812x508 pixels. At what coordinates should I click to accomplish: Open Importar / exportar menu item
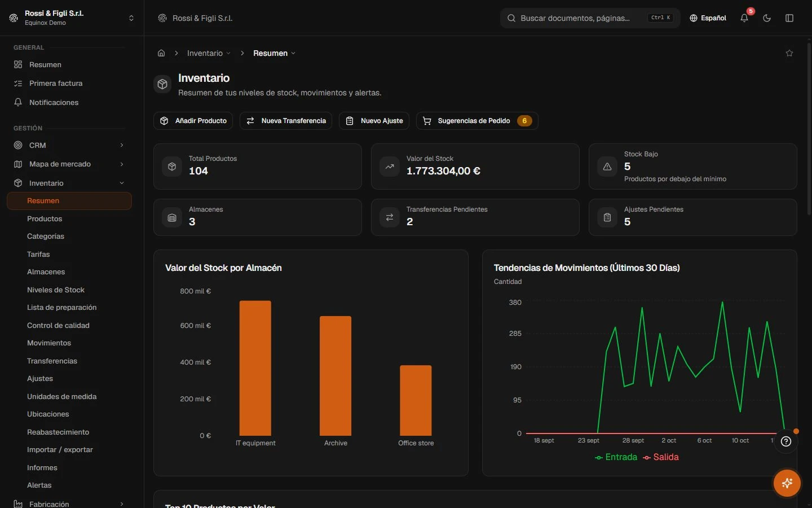[x=60, y=450]
